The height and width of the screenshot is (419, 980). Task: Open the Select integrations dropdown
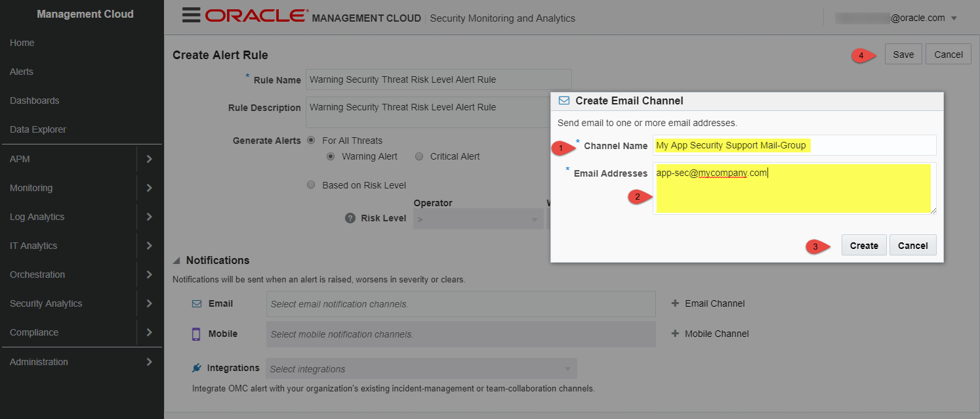pyautogui.click(x=421, y=368)
